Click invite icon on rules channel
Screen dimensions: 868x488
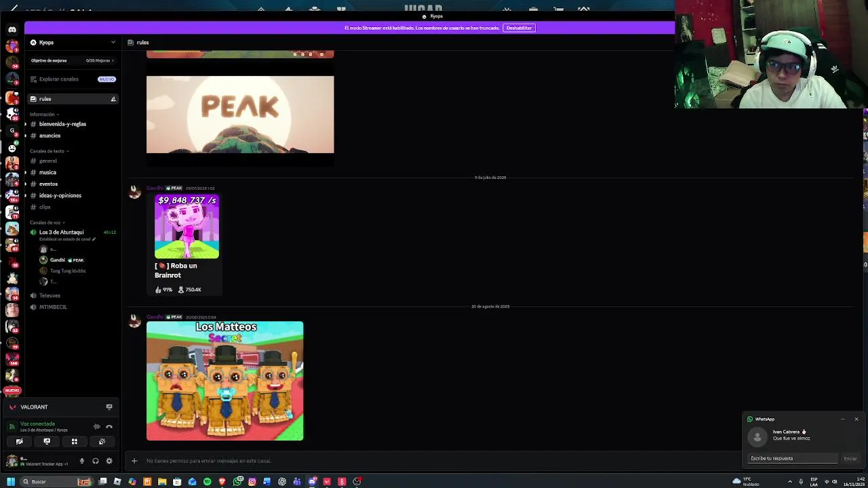pyautogui.click(x=113, y=99)
